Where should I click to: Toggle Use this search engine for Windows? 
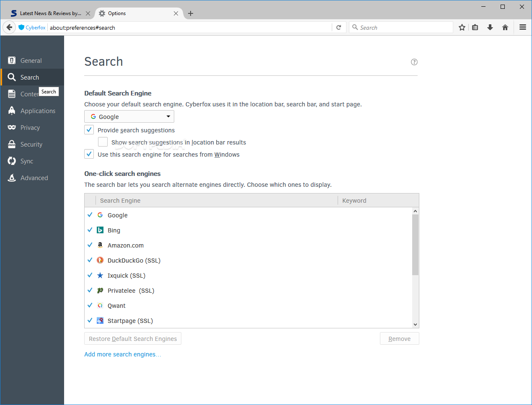(x=89, y=154)
